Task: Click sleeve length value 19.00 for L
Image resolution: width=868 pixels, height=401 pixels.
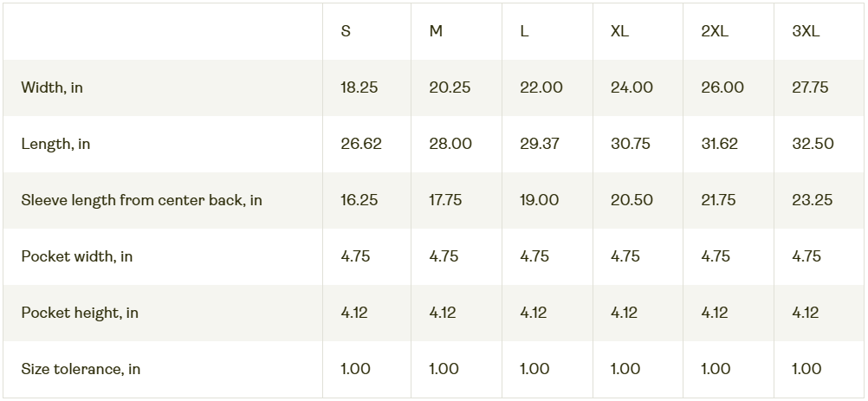Action: (539, 200)
